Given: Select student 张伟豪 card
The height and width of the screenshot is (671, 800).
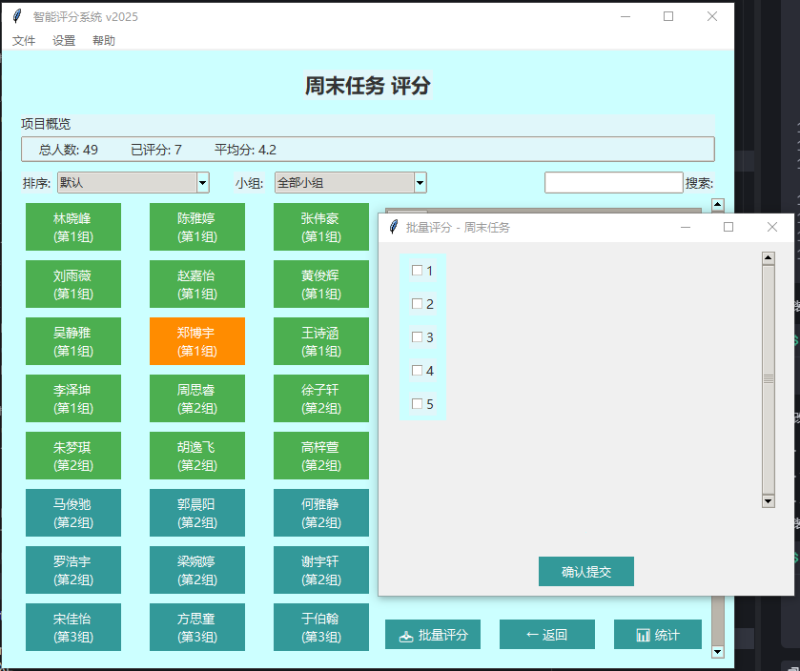Looking at the screenshot, I should pos(321,227).
